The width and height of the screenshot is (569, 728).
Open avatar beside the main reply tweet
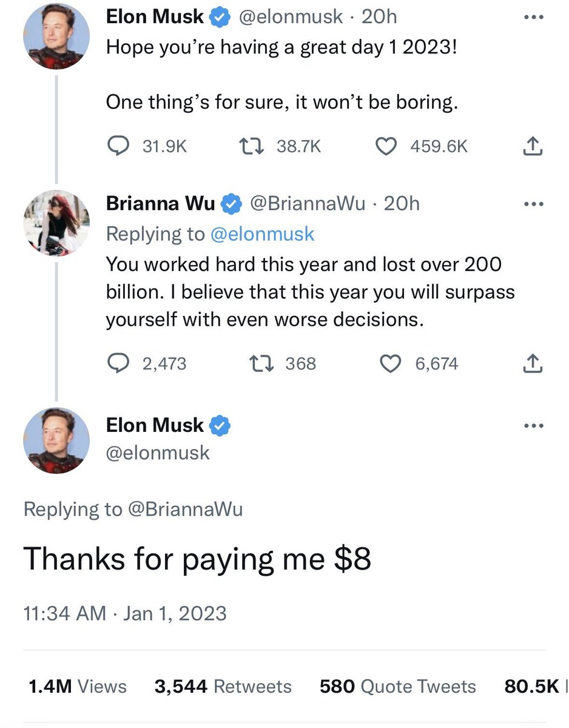56,440
